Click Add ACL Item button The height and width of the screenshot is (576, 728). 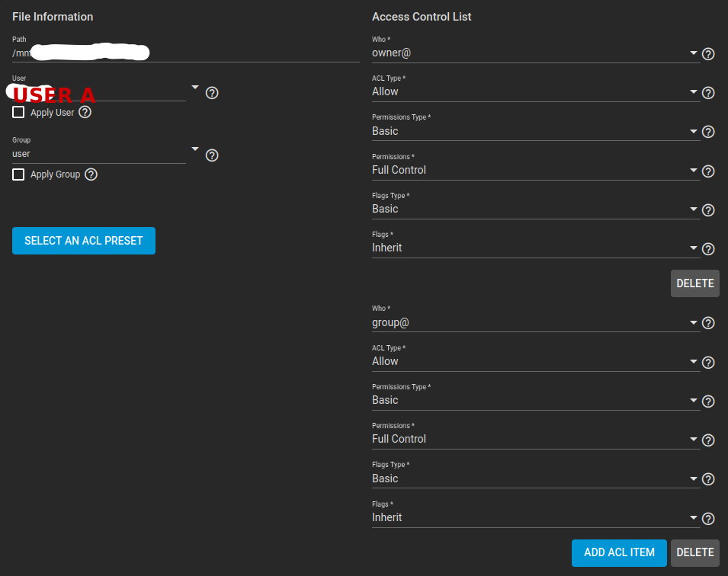619,552
